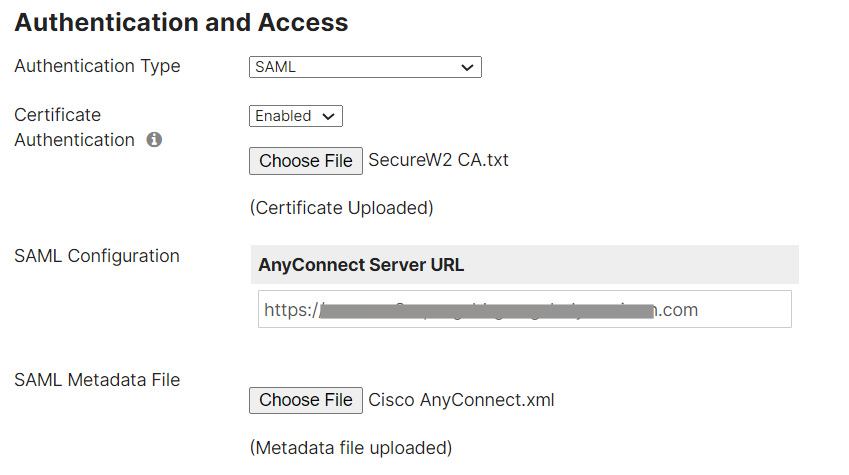Choose File for the certificate upload
The image size is (849, 475).
(x=306, y=161)
